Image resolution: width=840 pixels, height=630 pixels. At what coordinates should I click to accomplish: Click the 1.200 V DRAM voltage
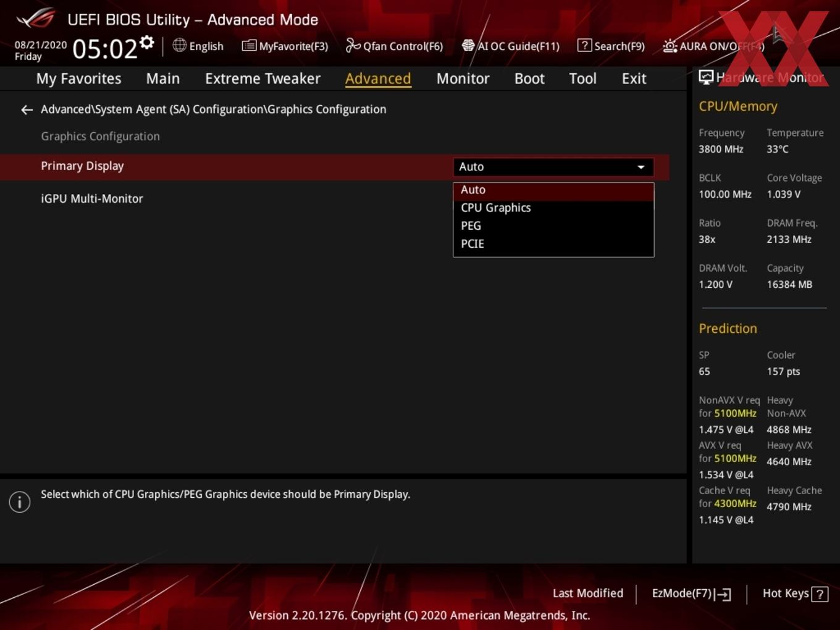pos(715,285)
